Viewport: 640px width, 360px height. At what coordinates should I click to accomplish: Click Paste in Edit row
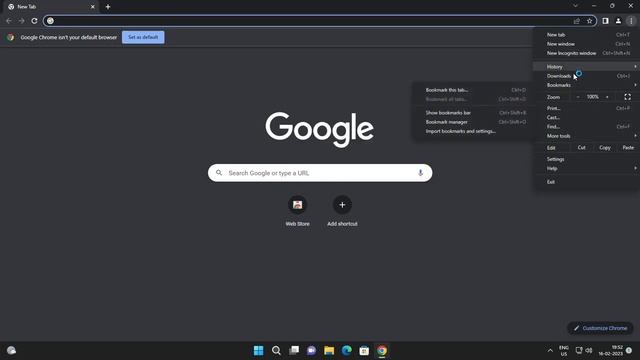point(628,148)
